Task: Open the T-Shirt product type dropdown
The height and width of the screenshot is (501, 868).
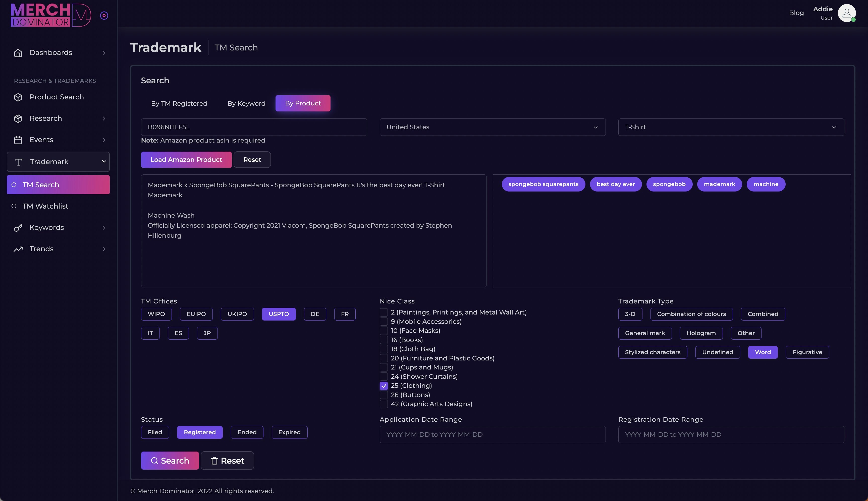Action: click(731, 127)
